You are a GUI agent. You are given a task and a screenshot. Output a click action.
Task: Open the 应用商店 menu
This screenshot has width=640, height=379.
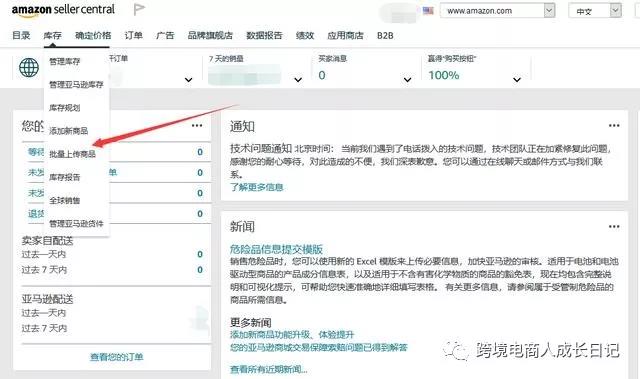(x=345, y=35)
